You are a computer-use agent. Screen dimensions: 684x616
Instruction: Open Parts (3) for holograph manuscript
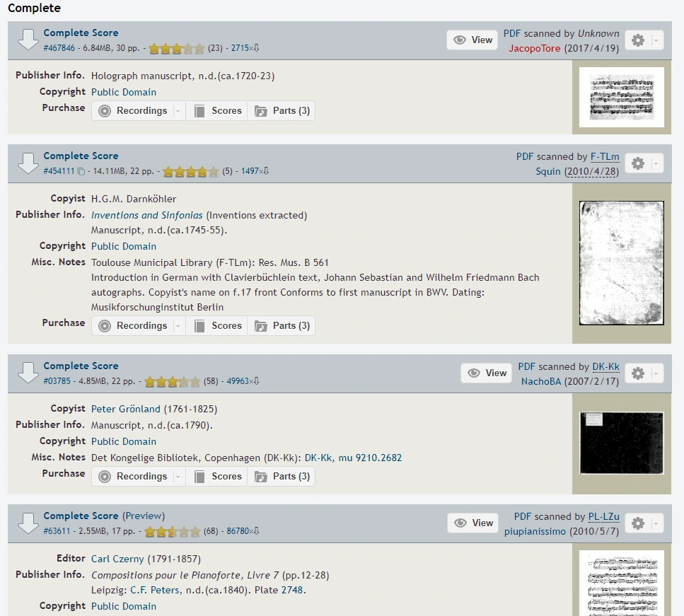282,111
